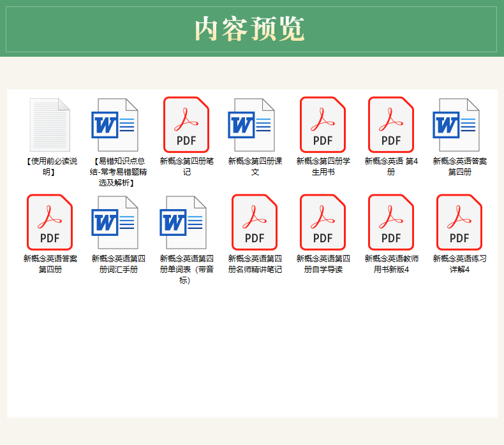This screenshot has width=504, height=445.
Task: Click the file name 新概念第四册学生用书
Action: coord(323,166)
